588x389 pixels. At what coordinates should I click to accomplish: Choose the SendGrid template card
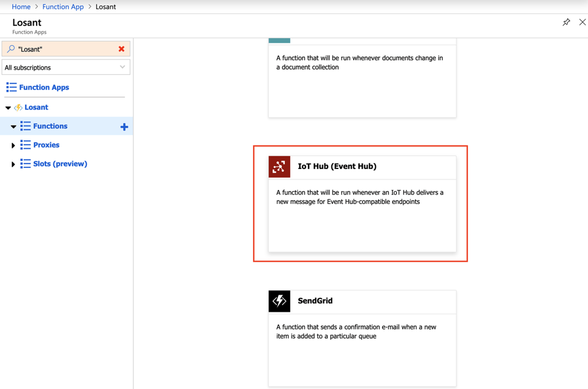pyautogui.click(x=361, y=337)
